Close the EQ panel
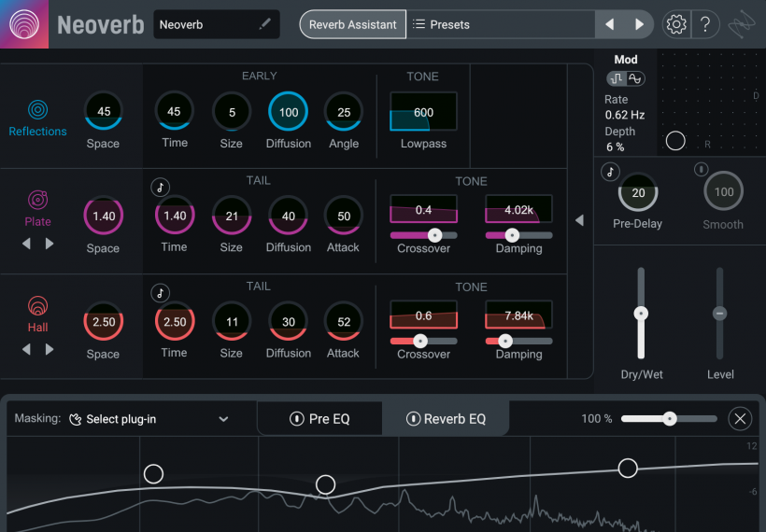The image size is (766, 532). tap(740, 419)
